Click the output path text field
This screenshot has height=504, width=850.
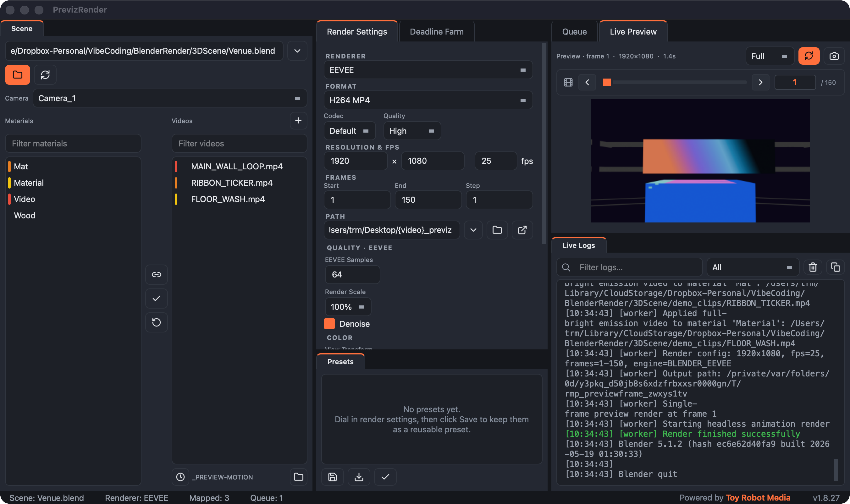[x=392, y=230]
